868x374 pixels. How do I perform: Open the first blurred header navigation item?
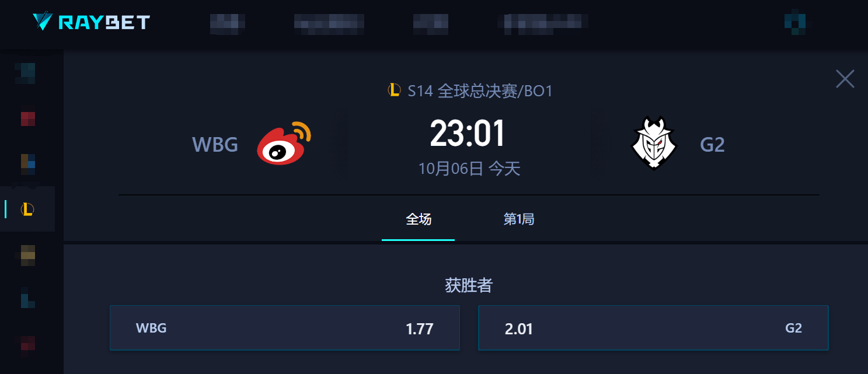[227, 22]
